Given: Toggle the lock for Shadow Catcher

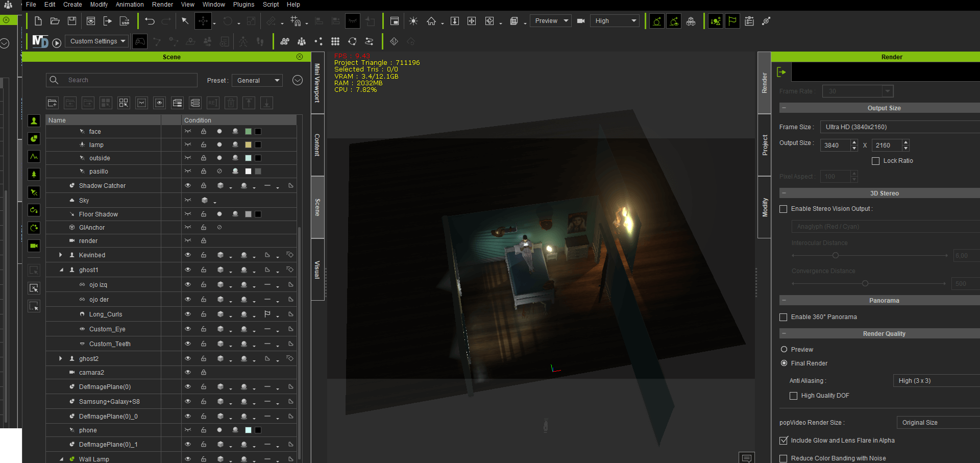Looking at the screenshot, I should tap(204, 185).
